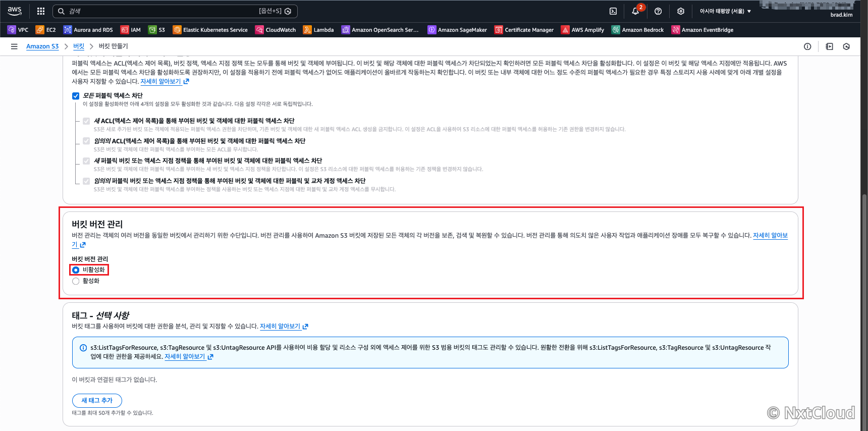Screen dimensions: 868x431
Task: Click the 이 버킷과 연결된 태그가 없습니다 text
Action: pyautogui.click(x=115, y=380)
